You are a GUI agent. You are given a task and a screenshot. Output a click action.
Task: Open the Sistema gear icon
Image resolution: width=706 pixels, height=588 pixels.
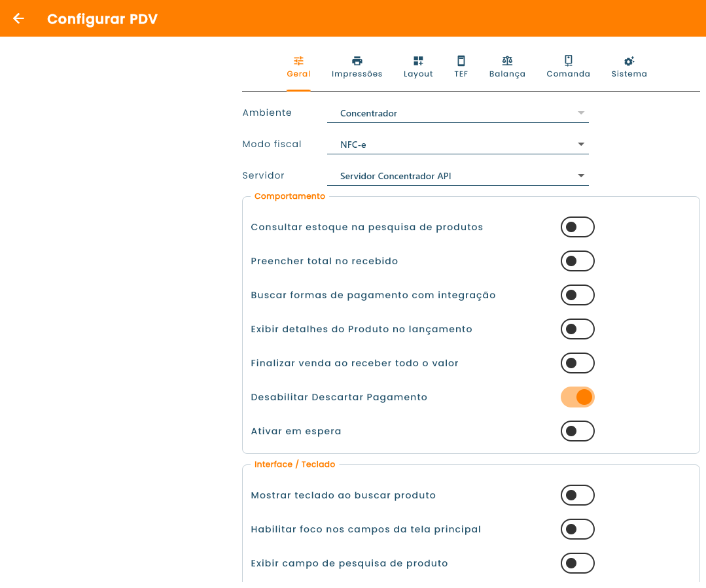point(629,61)
